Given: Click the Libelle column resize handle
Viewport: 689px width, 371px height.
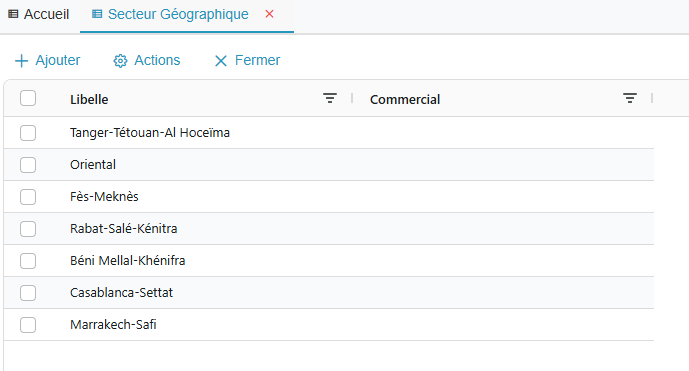Looking at the screenshot, I should [352, 98].
